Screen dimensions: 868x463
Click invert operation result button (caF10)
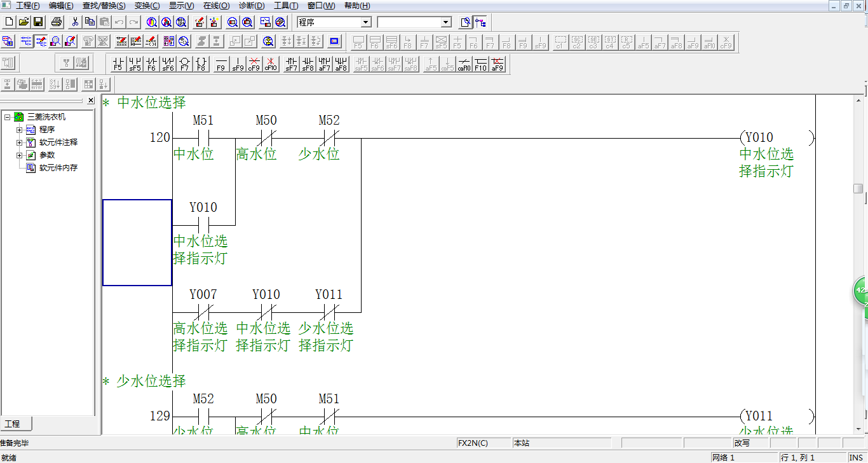[x=465, y=64]
